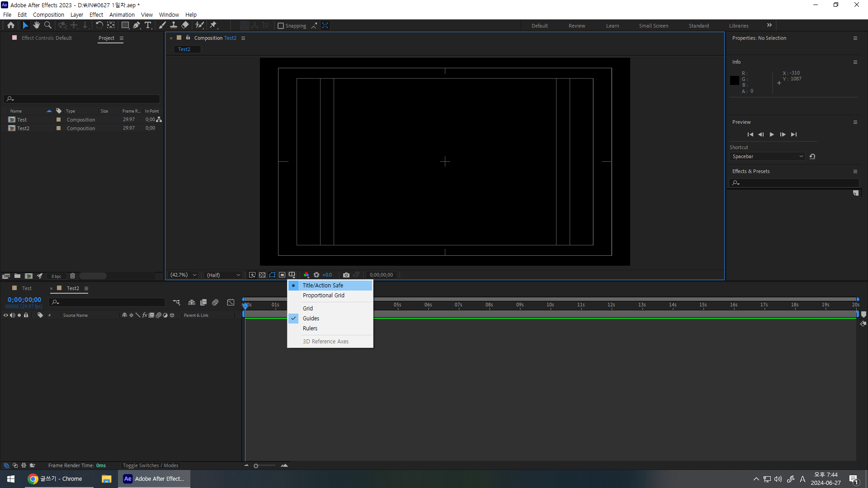This screenshot has width=868, height=488.
Task: Select the Hand tool
Action: 37,25
